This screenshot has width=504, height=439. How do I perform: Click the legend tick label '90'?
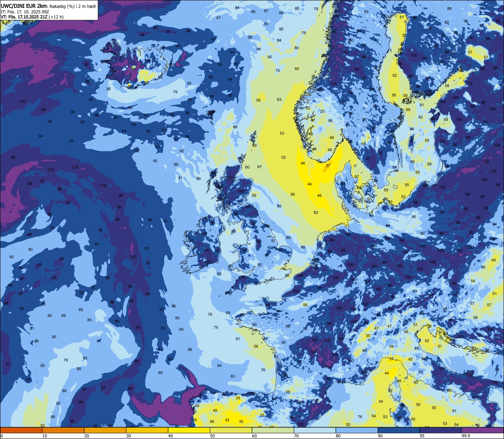(380, 436)
